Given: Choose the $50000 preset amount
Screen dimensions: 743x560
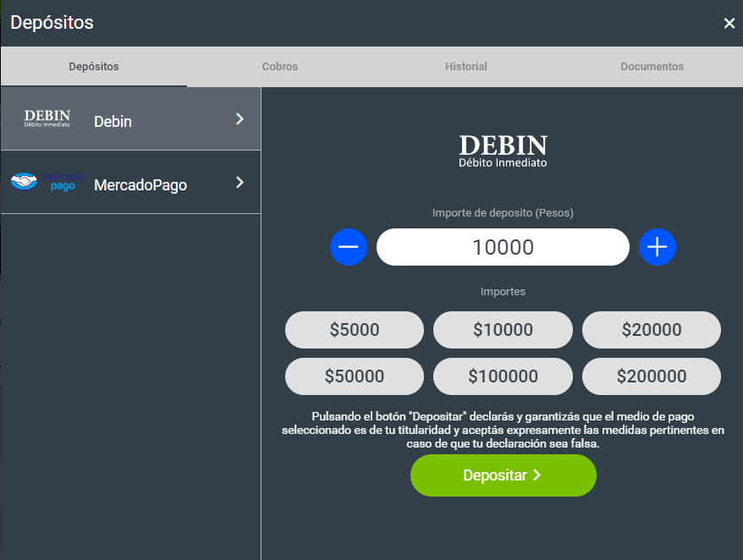Looking at the screenshot, I should pos(355,376).
